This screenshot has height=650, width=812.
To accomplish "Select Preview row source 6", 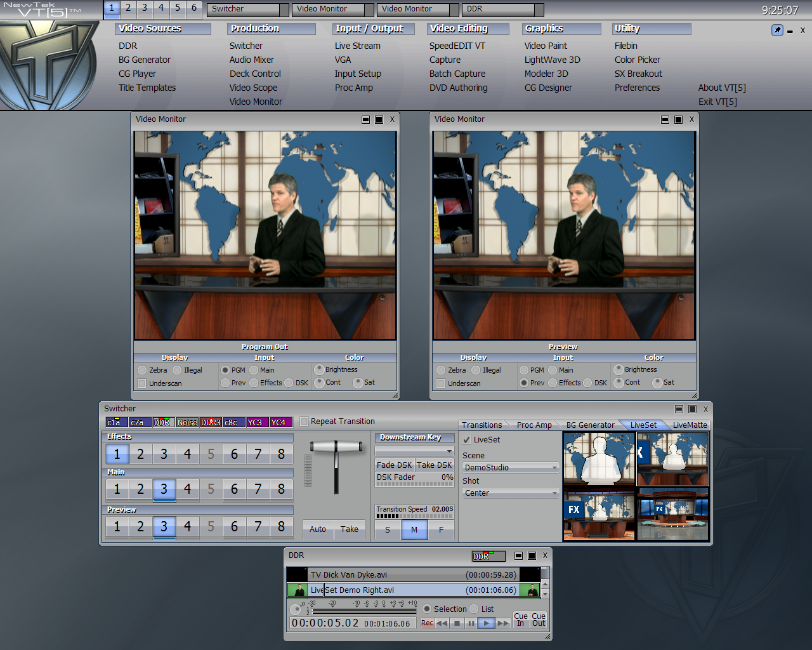I will tap(234, 527).
